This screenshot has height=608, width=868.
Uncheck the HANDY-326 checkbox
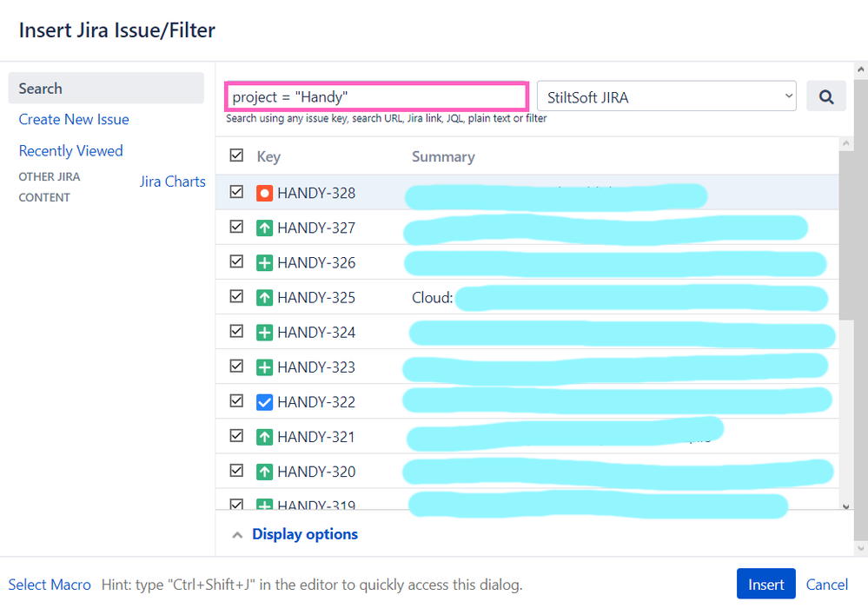point(236,261)
